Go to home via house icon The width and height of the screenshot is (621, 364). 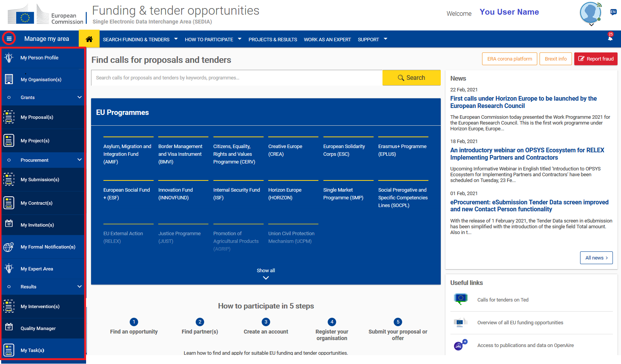tap(89, 39)
